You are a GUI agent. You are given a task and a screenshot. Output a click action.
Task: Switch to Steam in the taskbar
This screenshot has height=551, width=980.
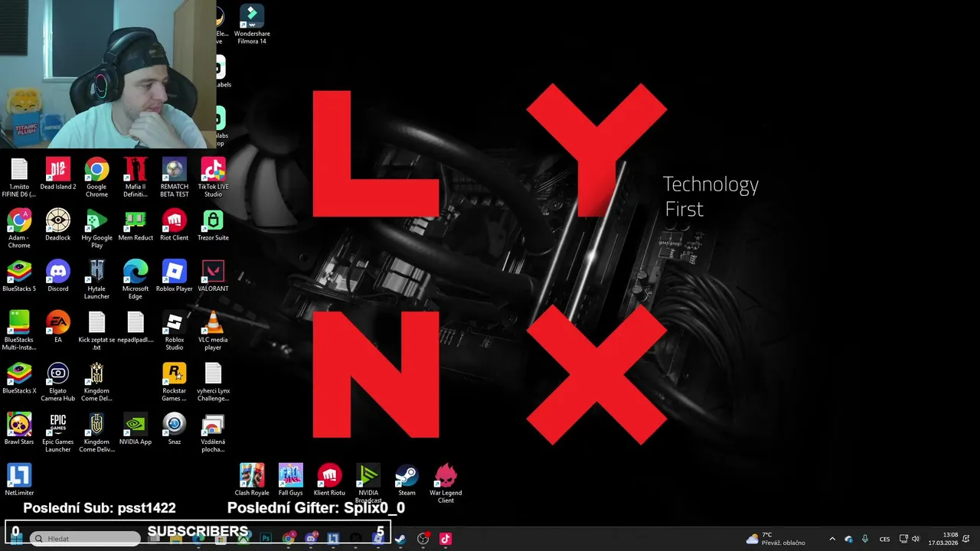[x=400, y=539]
